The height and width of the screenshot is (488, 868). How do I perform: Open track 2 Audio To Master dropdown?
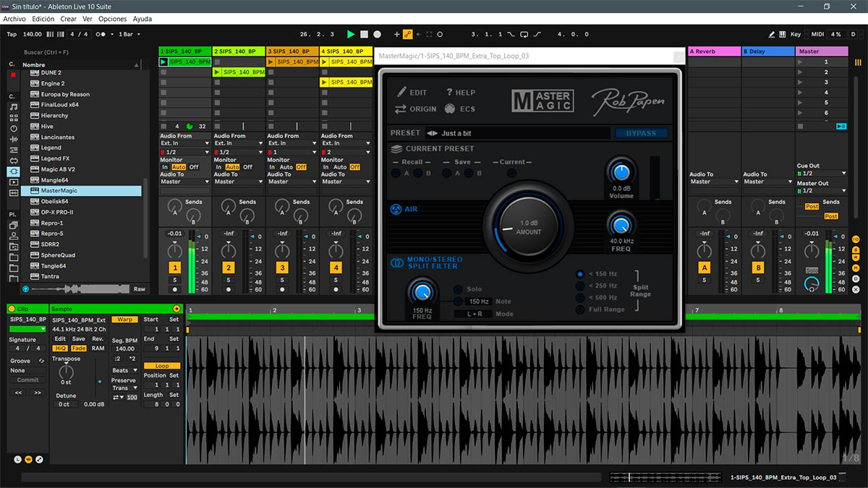[238, 181]
